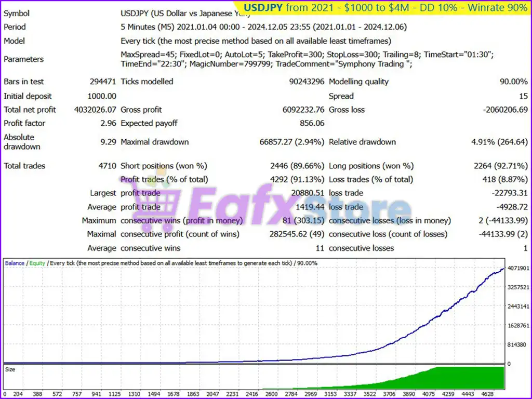
Task: Click the "4628" x-axis trade number
Action: pyautogui.click(x=487, y=394)
